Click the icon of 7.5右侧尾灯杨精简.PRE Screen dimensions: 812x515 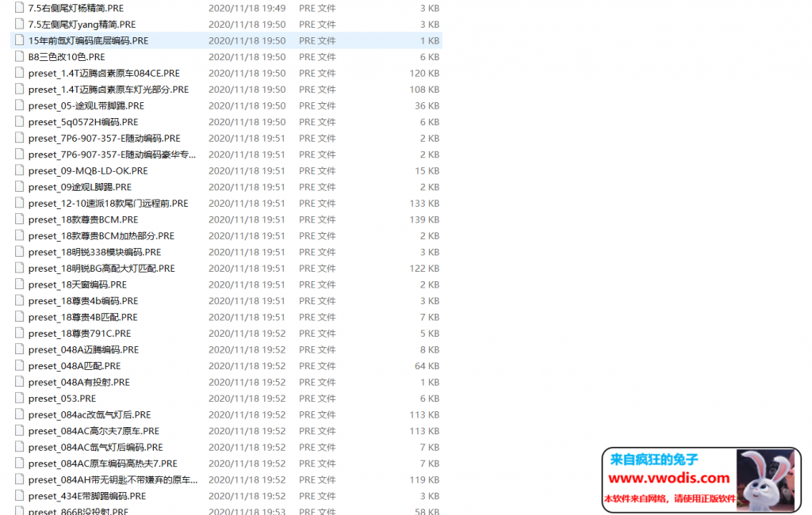pyautogui.click(x=19, y=8)
